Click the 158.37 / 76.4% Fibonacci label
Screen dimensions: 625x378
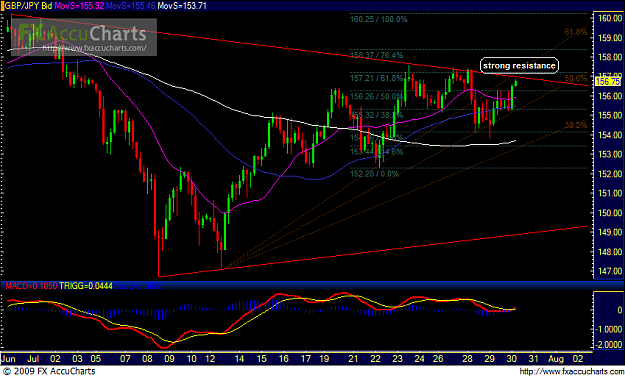[376, 55]
